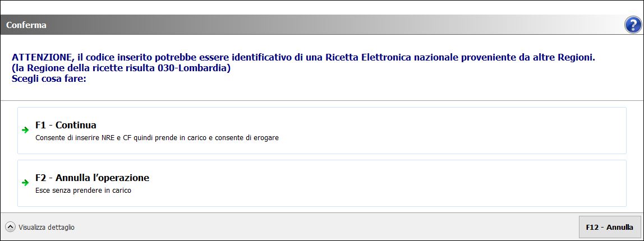
Task: Click the grey gradient header right of Conferma
Action: 337,25
